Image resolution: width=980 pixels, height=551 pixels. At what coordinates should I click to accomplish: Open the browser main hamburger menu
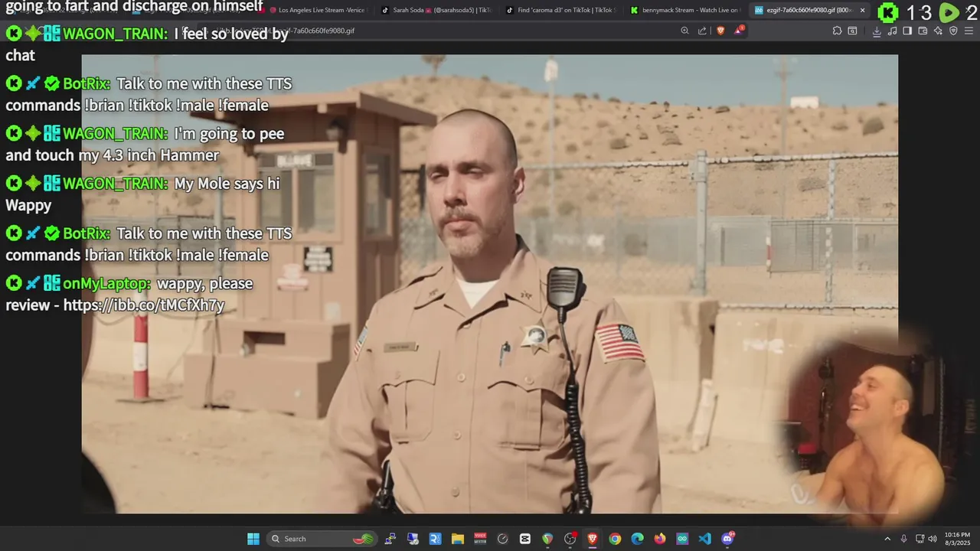[969, 31]
